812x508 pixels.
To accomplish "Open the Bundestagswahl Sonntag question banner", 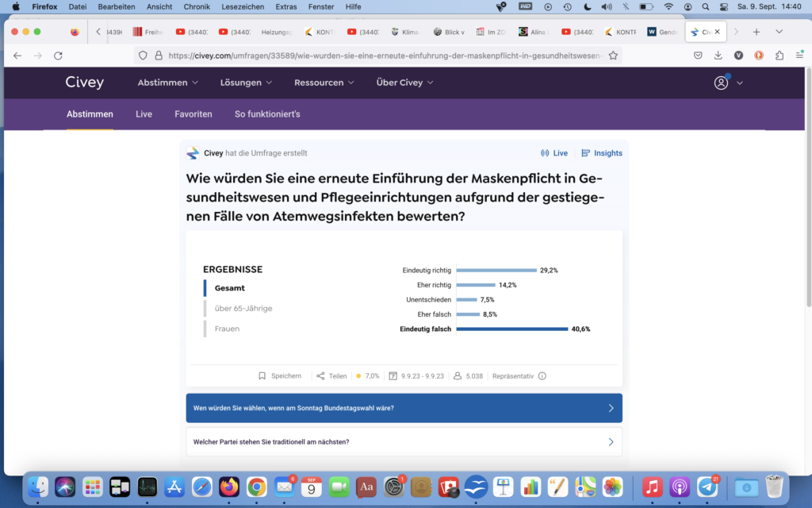I will (404, 408).
